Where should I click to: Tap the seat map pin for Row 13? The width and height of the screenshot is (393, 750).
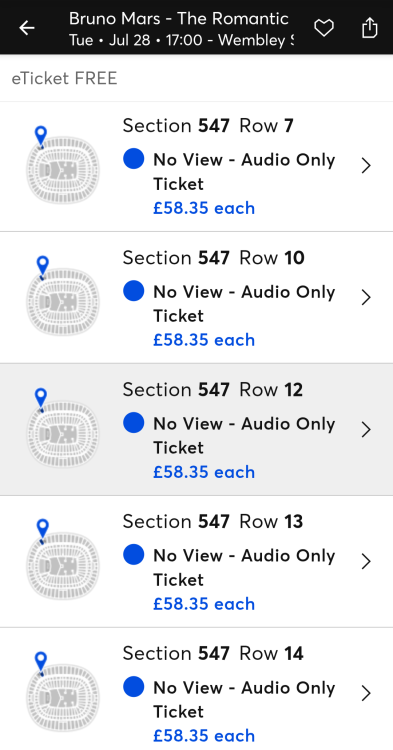(x=43, y=530)
